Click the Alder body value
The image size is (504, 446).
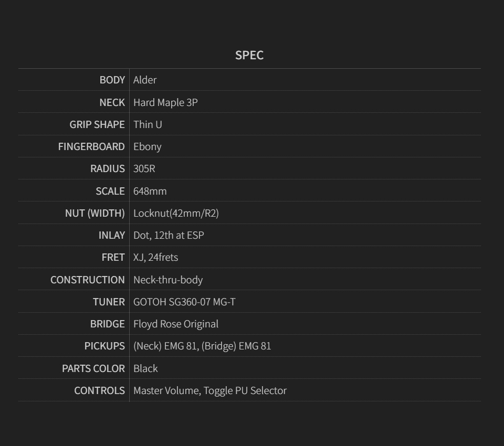pos(145,80)
